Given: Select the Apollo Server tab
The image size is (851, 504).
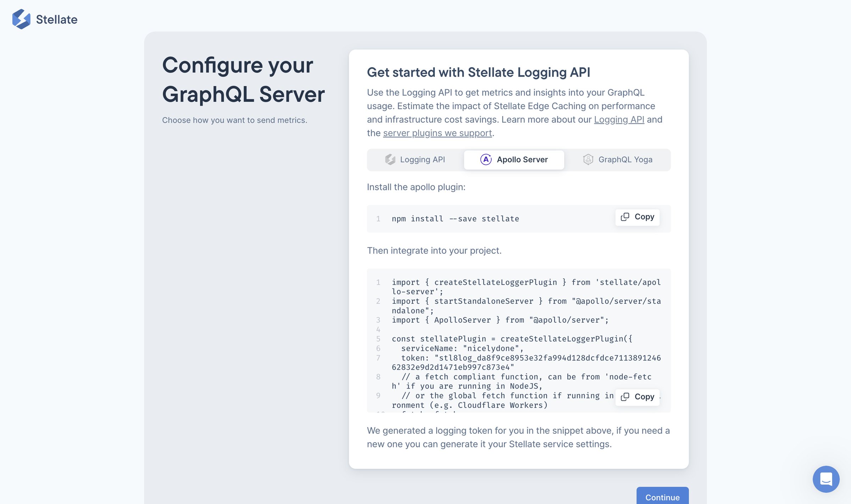Looking at the screenshot, I should pos(514,159).
